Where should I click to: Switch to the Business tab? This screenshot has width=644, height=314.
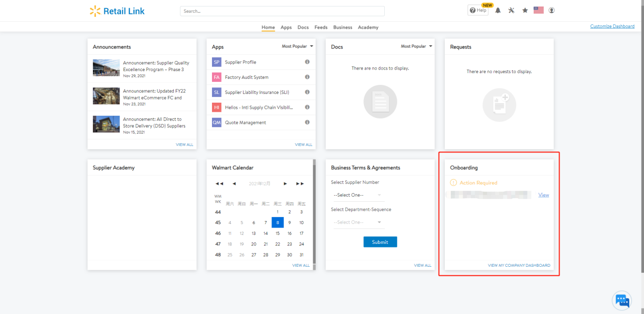pyautogui.click(x=343, y=27)
